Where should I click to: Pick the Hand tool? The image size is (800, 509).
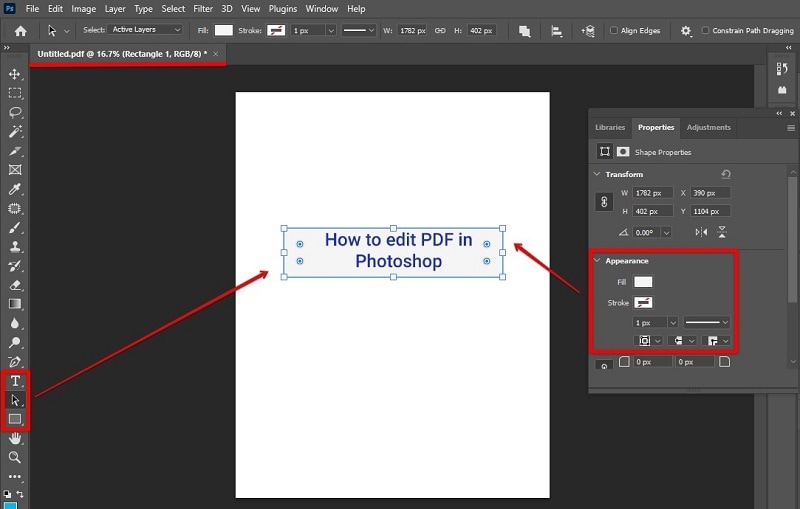(x=15, y=438)
